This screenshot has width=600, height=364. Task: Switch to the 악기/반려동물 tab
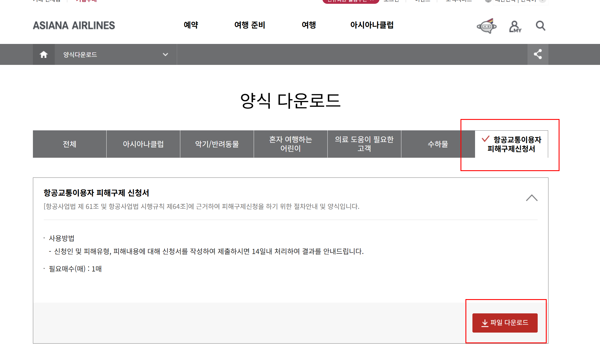pyautogui.click(x=217, y=144)
